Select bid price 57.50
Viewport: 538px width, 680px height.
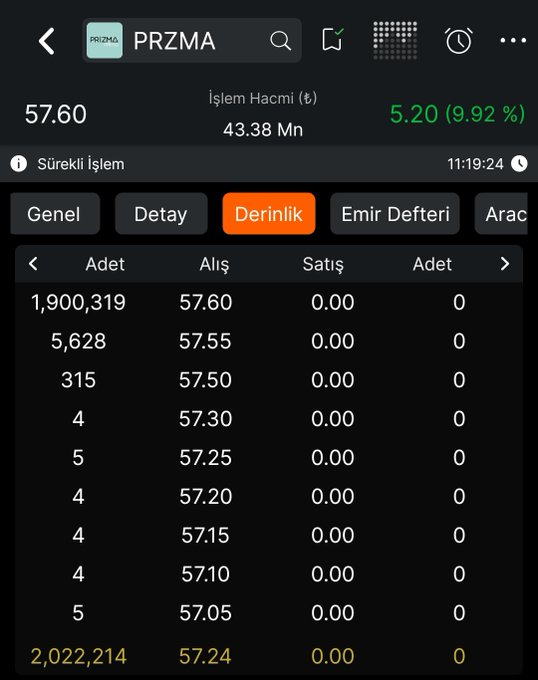(205, 380)
